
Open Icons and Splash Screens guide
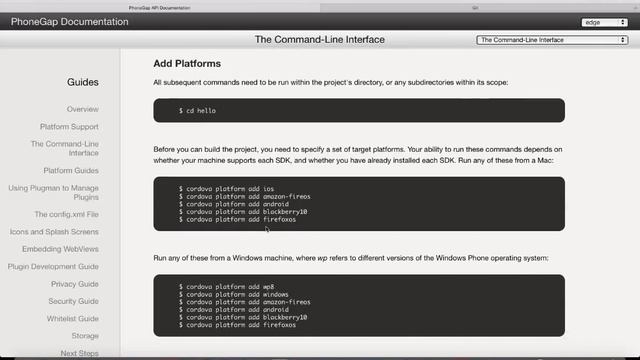54,232
